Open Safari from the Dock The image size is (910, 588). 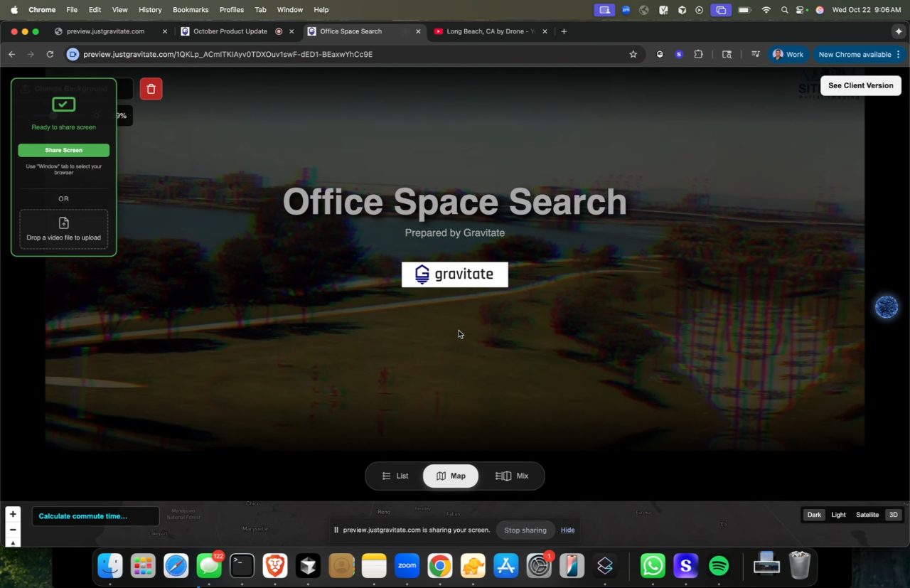point(176,566)
